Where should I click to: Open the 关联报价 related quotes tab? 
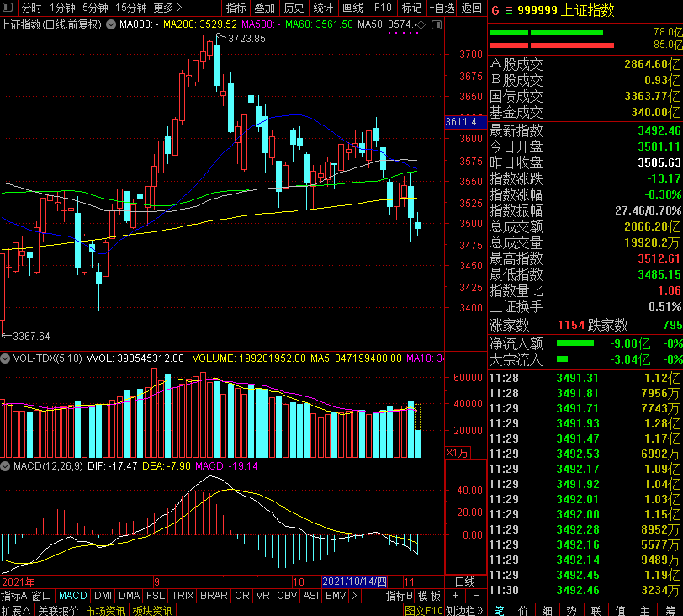[58, 610]
